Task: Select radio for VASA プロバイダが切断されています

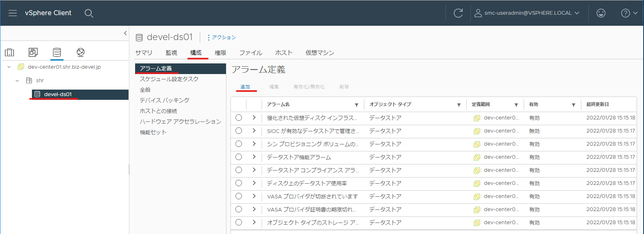Action: (239, 196)
